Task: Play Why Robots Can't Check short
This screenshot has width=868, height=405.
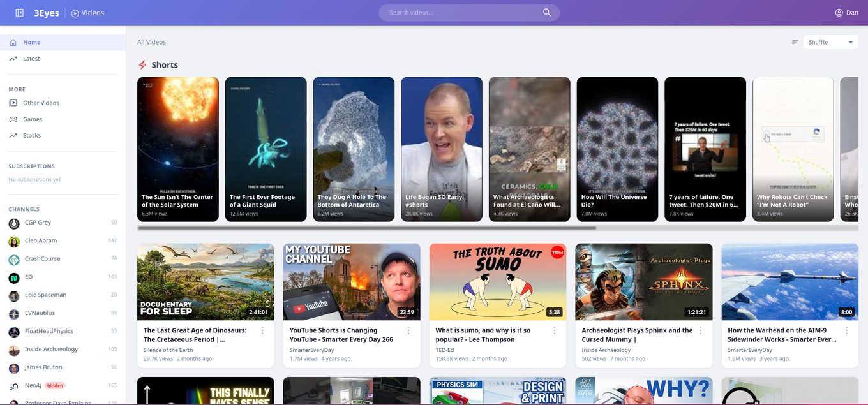Action: click(793, 149)
